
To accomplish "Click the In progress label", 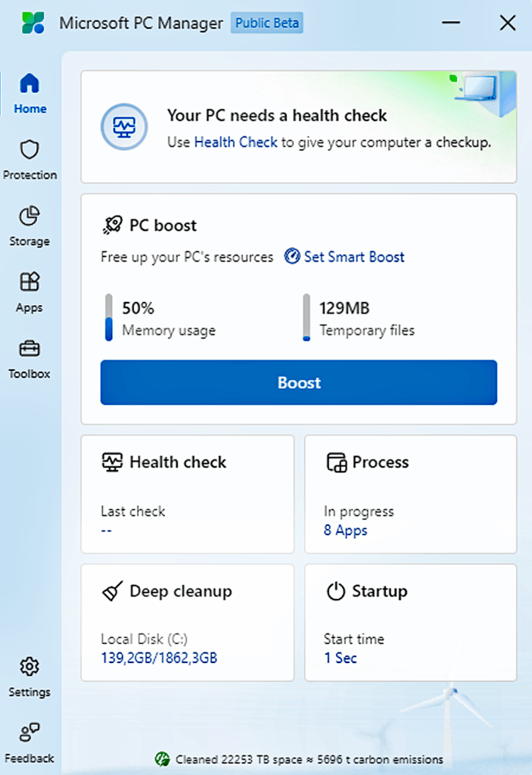I will click(x=359, y=512).
